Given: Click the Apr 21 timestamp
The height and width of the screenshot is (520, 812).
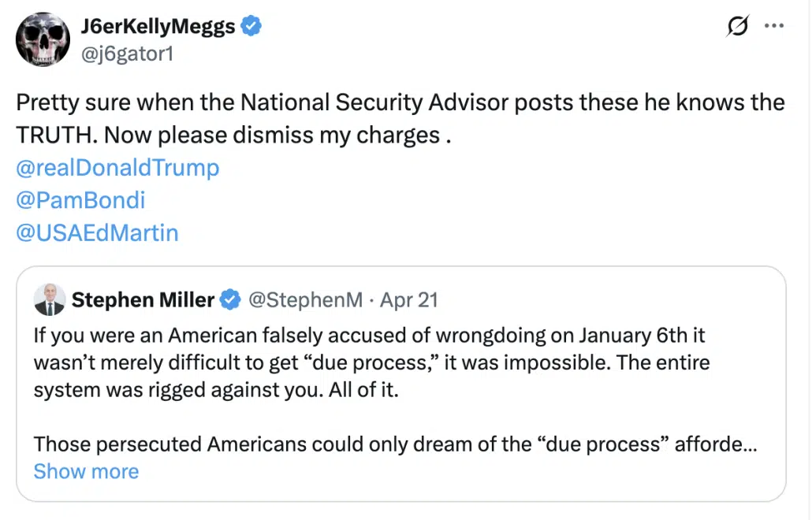Looking at the screenshot, I should tap(408, 299).
